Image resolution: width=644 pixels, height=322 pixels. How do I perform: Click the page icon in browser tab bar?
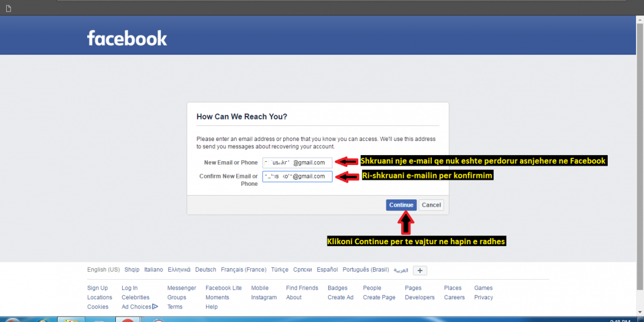[8, 9]
